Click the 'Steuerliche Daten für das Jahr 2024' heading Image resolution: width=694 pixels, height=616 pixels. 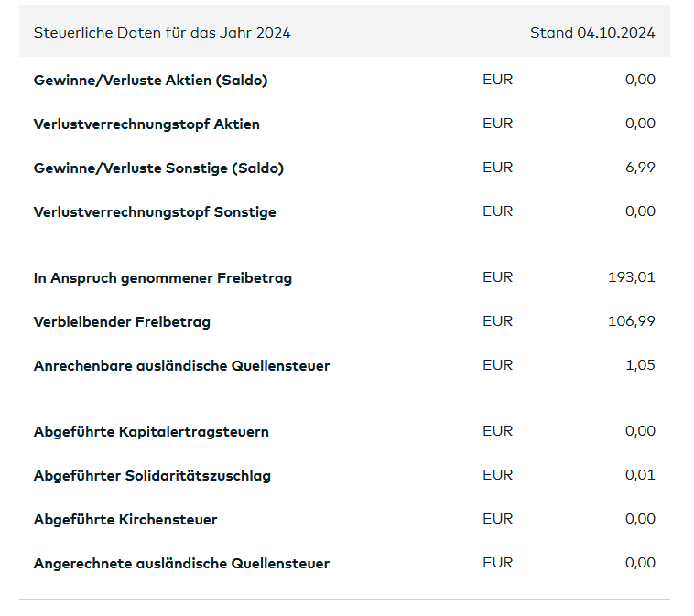(162, 33)
